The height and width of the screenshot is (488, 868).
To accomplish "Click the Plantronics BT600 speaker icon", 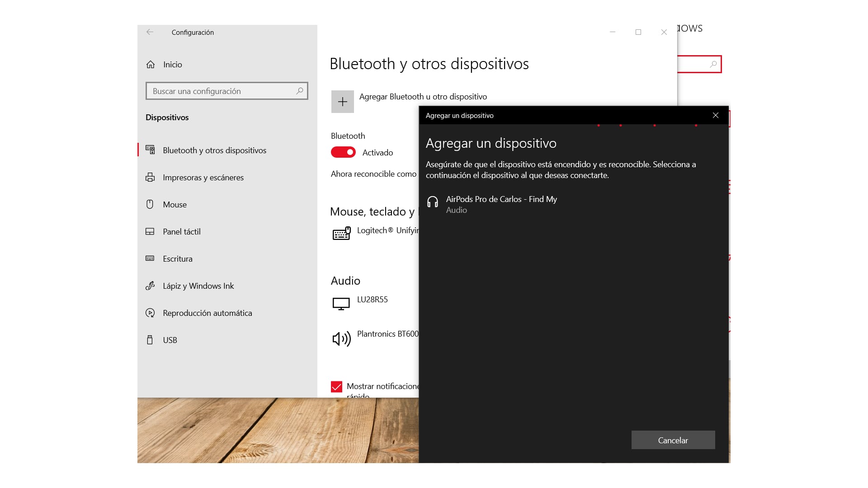I will click(341, 338).
